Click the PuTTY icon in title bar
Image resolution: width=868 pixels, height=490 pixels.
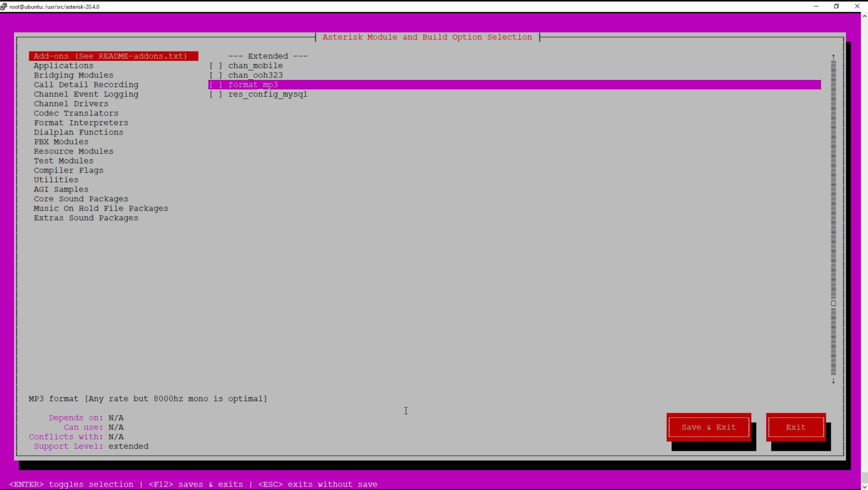pos(4,6)
